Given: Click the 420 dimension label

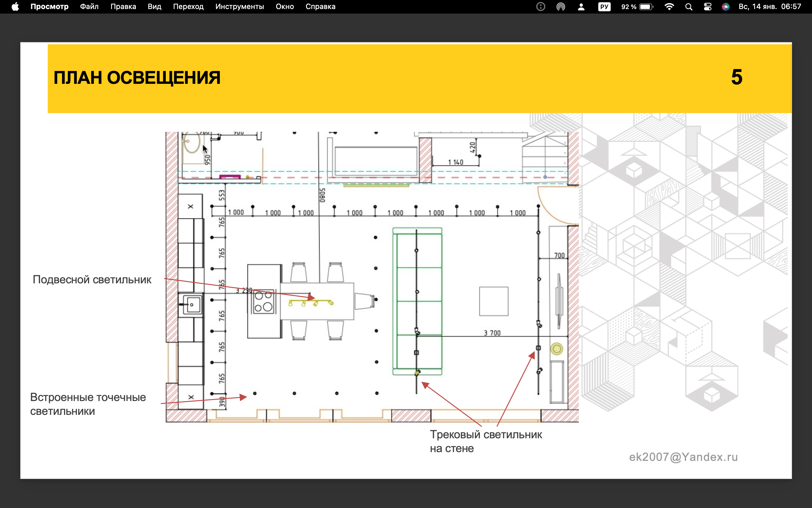Looking at the screenshot, I should (x=473, y=147).
